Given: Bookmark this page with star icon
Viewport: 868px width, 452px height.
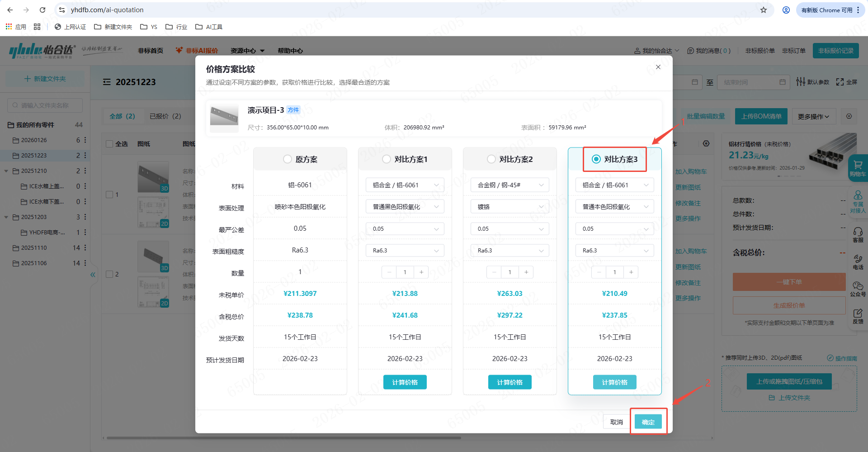Looking at the screenshot, I should click(x=764, y=10).
